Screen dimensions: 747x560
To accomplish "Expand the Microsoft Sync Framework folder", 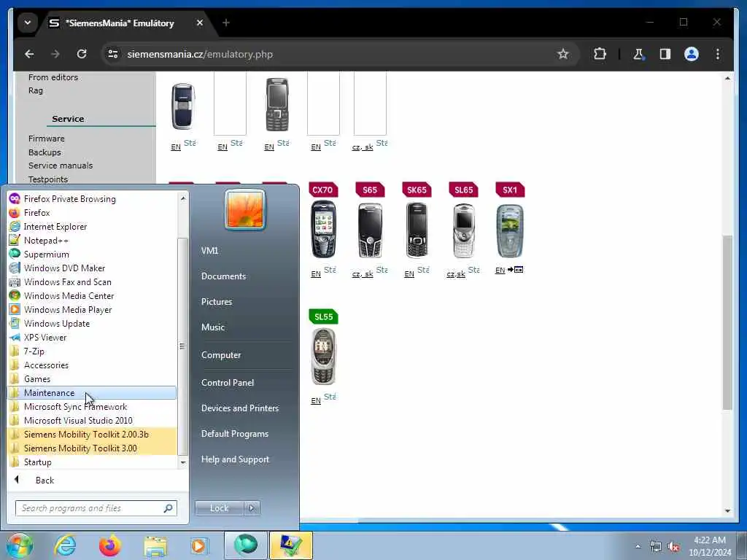I will [93, 407].
